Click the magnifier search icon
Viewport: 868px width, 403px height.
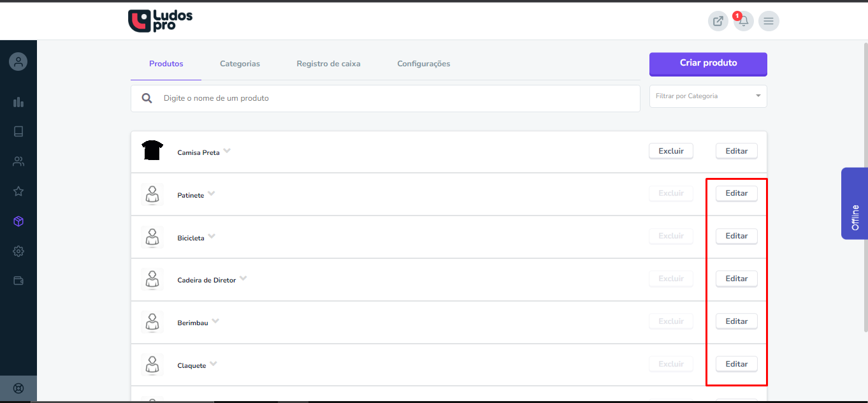tap(147, 98)
